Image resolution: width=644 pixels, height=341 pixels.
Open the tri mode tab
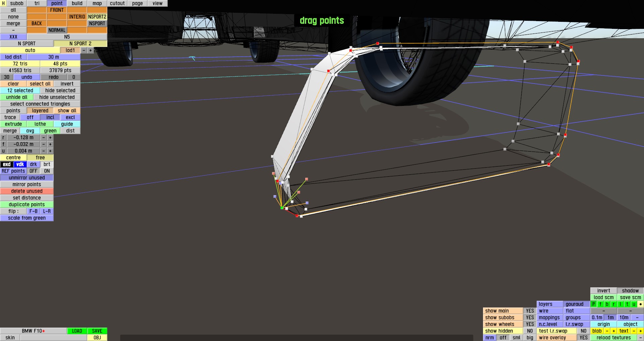[37, 3]
